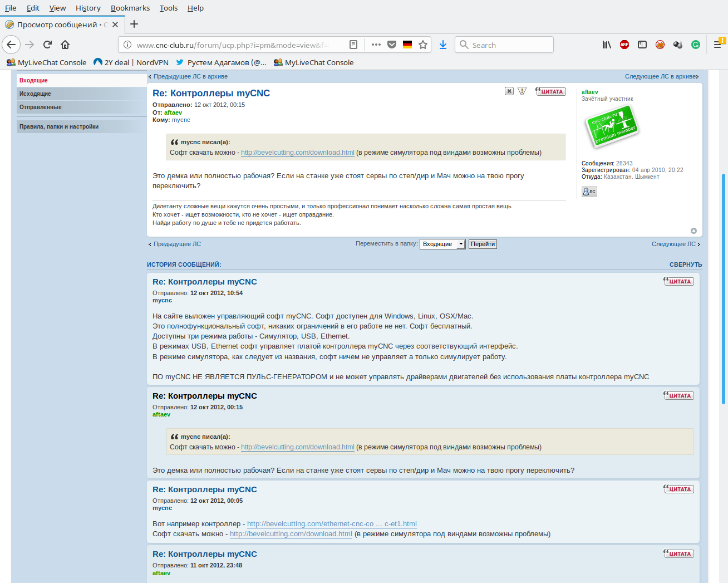The width and height of the screenshot is (728, 583).
Task: Select the Просмотр сообщений browser tab
Action: click(62, 25)
